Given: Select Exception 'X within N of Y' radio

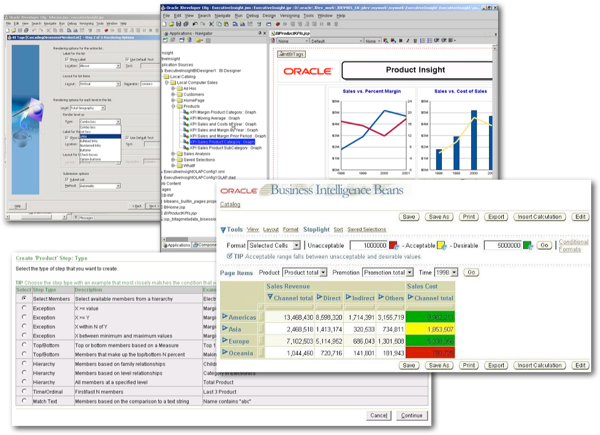Looking at the screenshot, I should coord(24,326).
